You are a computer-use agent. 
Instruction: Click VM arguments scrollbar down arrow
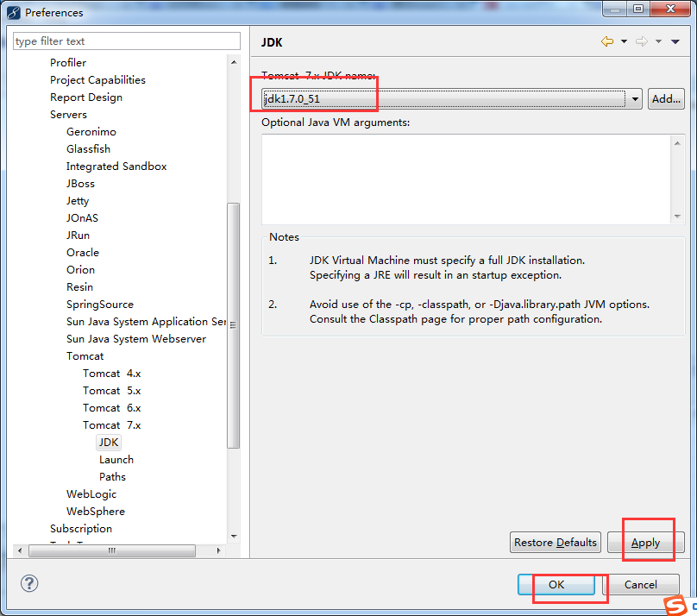(x=677, y=217)
